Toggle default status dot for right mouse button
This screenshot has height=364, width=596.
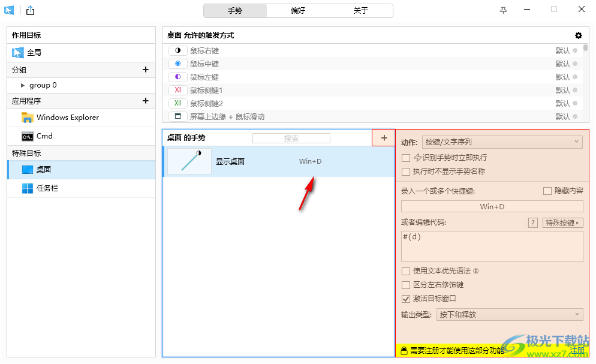tap(575, 50)
